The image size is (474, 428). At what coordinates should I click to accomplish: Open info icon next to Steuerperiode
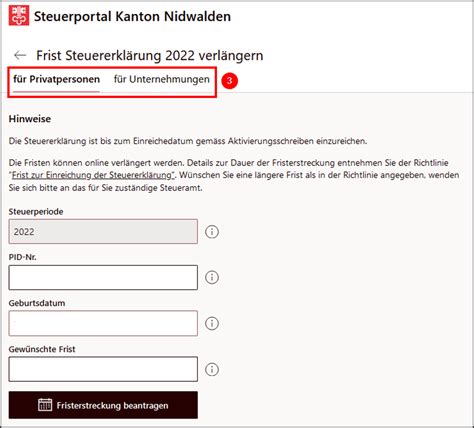[212, 231]
